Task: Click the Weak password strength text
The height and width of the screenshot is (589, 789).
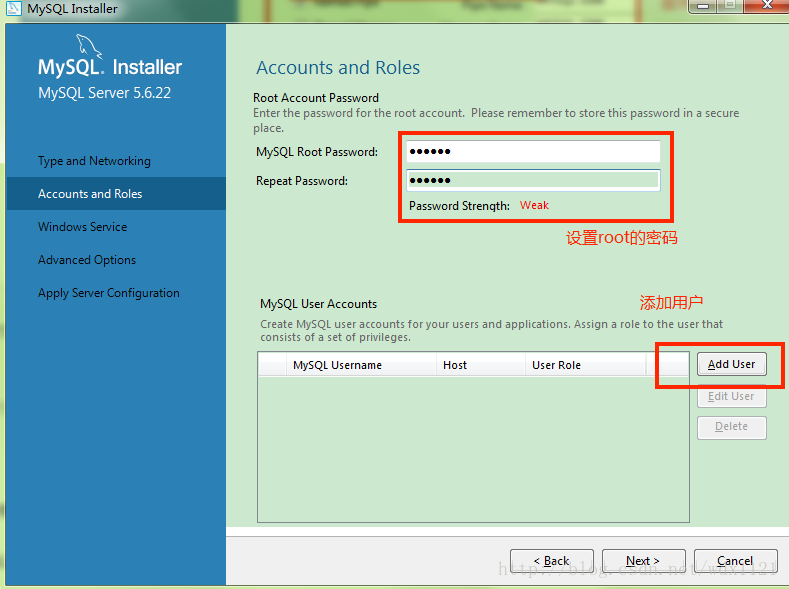Action: coord(534,205)
